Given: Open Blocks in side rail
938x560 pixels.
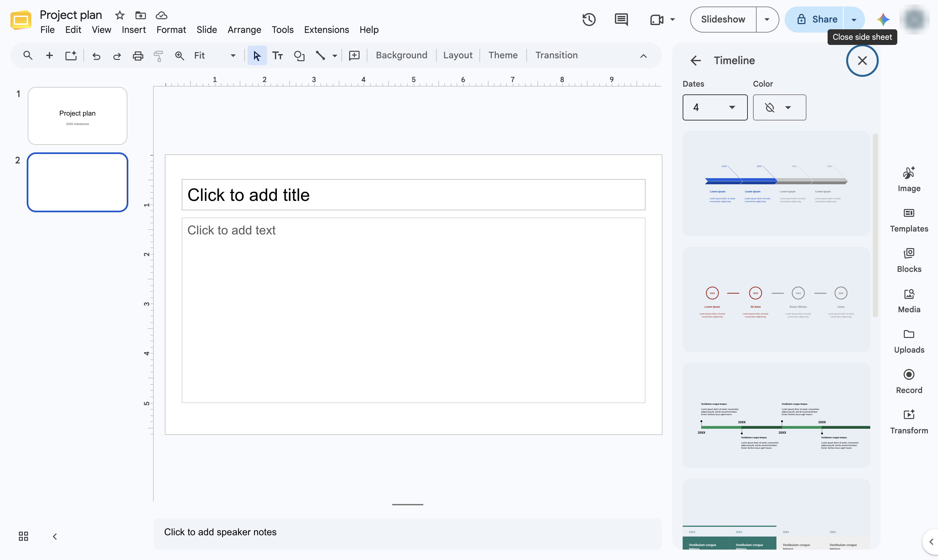Looking at the screenshot, I should click(x=909, y=260).
